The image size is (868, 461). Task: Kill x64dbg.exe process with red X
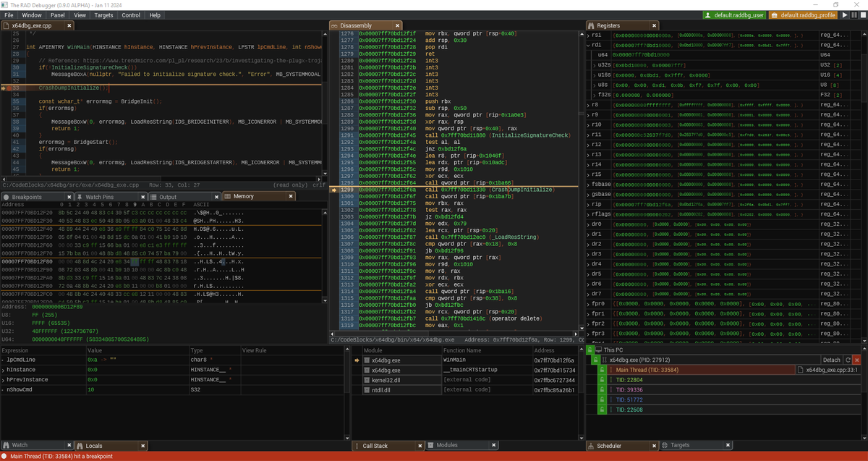(x=858, y=360)
